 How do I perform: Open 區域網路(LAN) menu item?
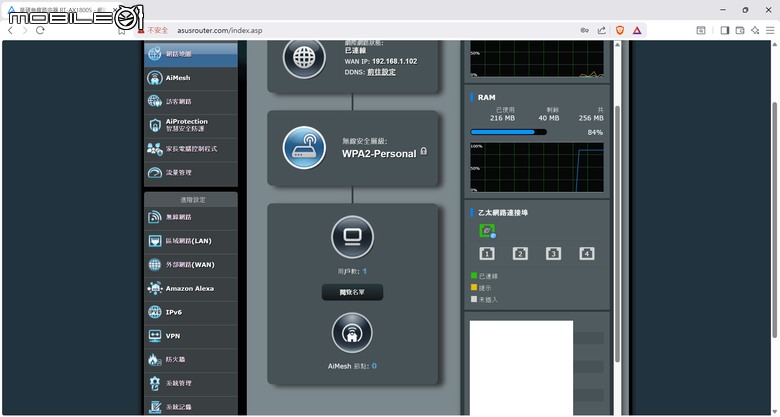[191, 241]
